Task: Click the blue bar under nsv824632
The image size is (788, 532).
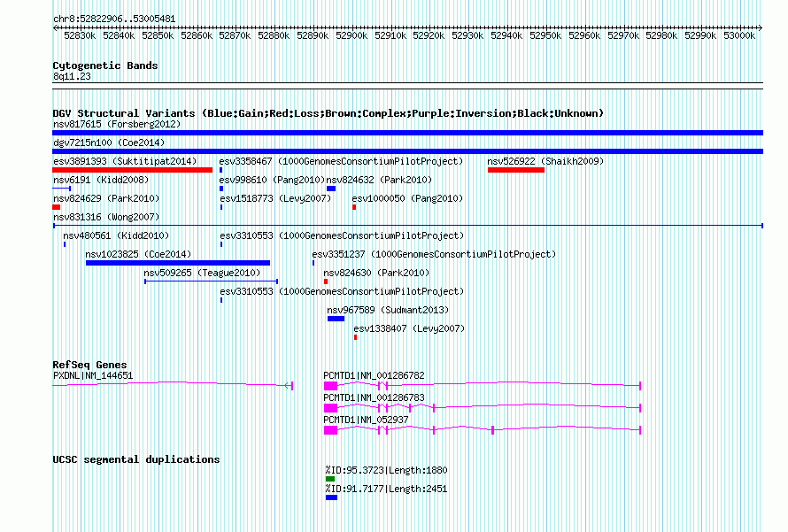Action: (x=331, y=189)
